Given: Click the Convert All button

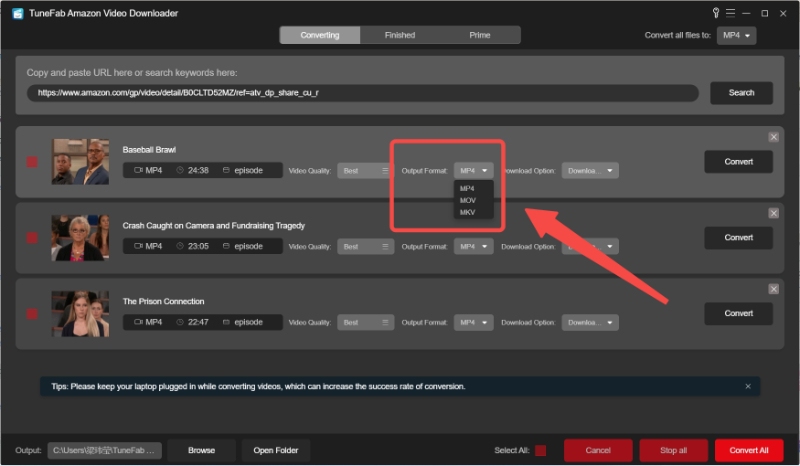Looking at the screenshot, I should coord(748,450).
